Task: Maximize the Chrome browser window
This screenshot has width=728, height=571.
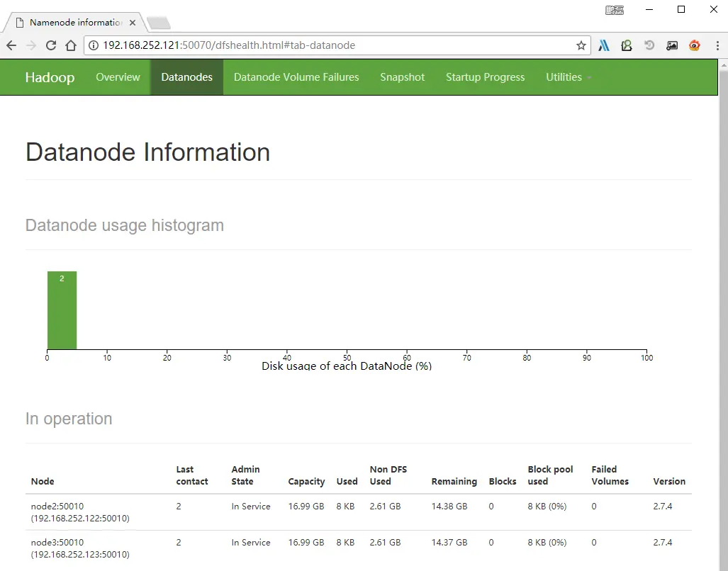Action: [x=681, y=9]
